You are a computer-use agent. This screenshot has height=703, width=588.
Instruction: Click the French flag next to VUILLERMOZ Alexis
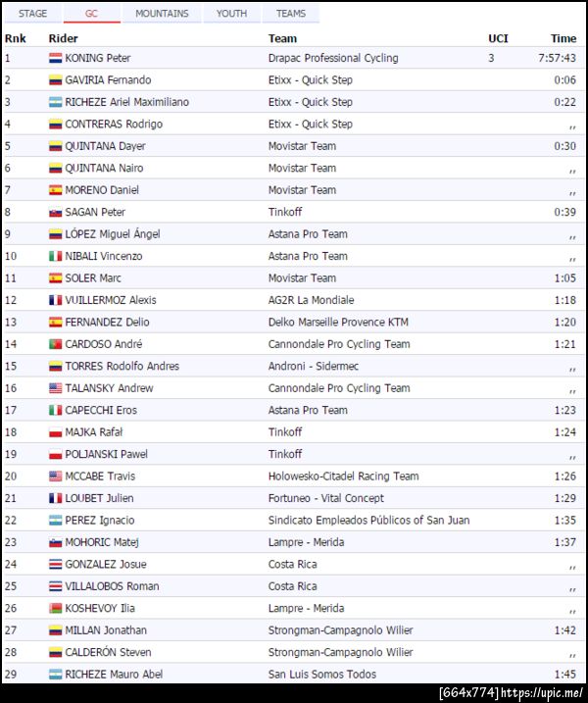coord(56,300)
